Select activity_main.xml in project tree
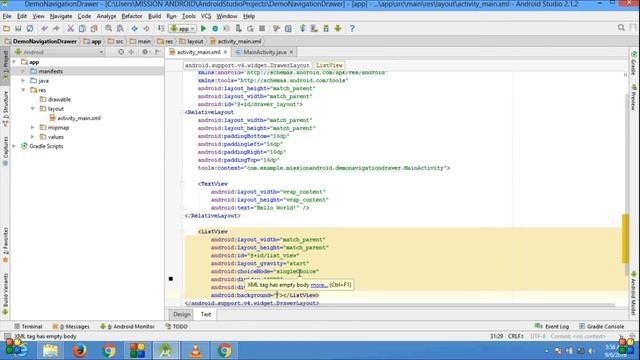 coord(79,118)
